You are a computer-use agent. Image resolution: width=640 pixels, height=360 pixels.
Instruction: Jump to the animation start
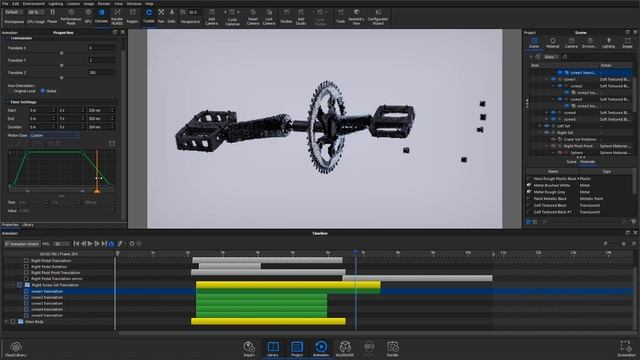coord(76,244)
